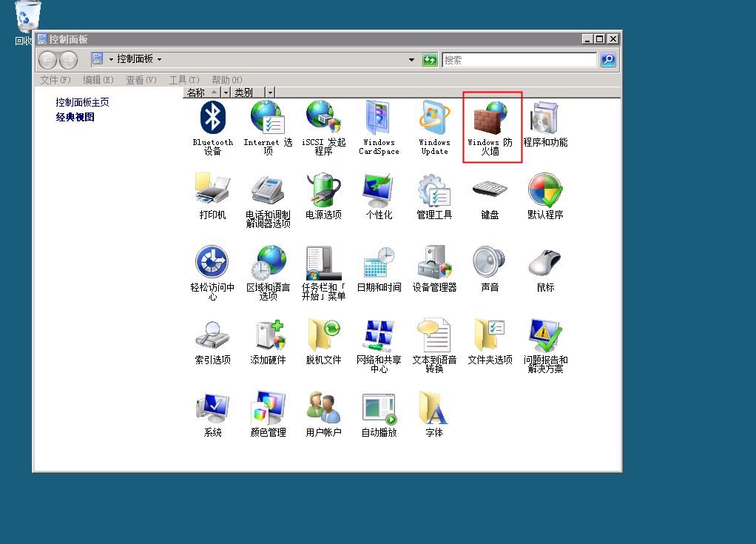
Task: Switch to 经典视图 classic view link
Action: (75, 117)
